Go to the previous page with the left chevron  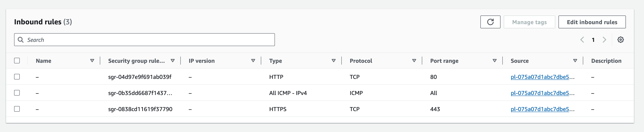583,39
